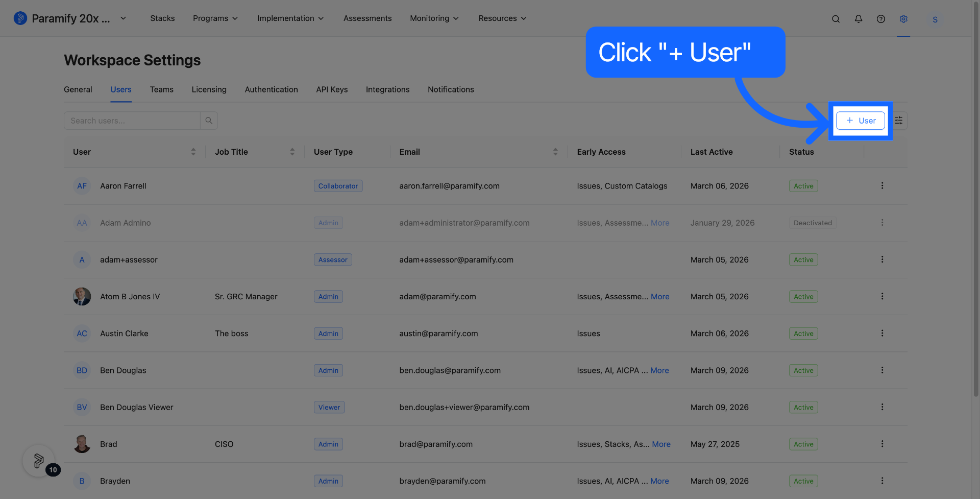Expand the Monitoring menu
The image size is (980, 499).
(434, 18)
